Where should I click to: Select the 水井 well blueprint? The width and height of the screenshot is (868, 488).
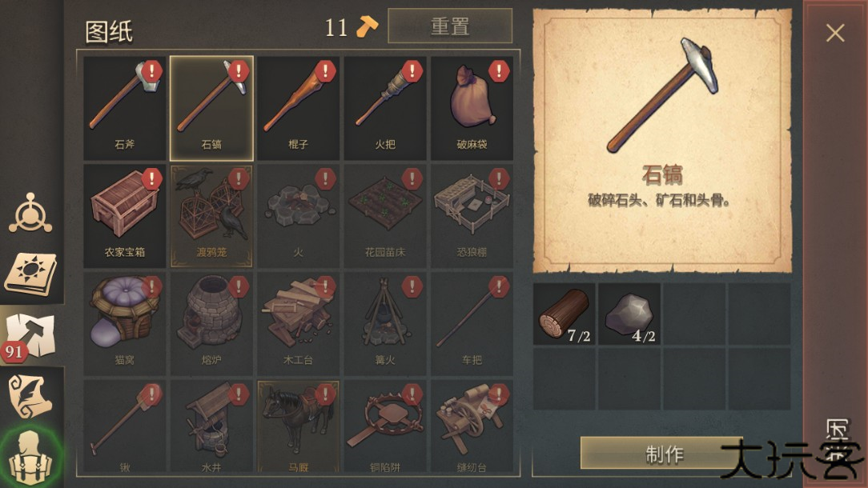(x=211, y=426)
